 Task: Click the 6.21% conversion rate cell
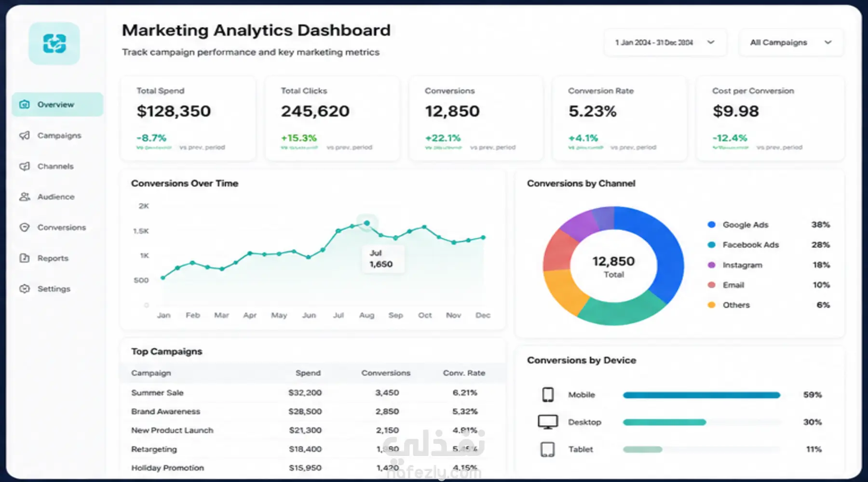pyautogui.click(x=465, y=393)
